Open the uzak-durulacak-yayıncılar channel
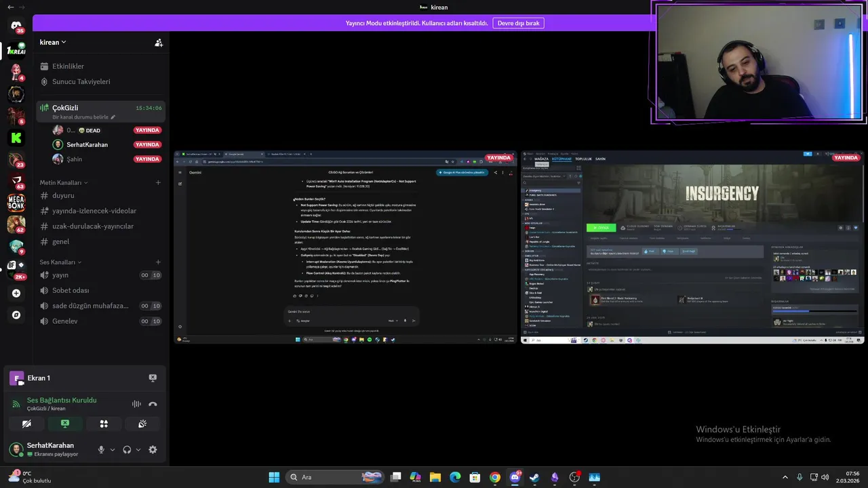Screen dimensions: 868x488 [100, 226]
